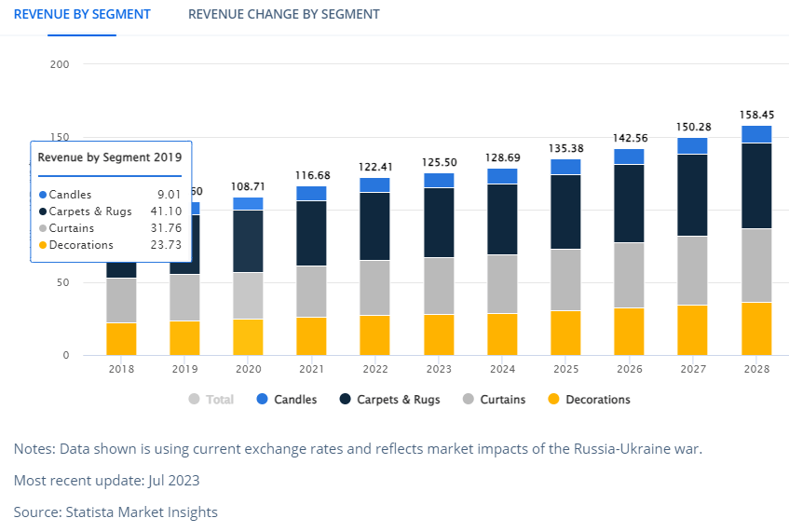The width and height of the screenshot is (789, 532).
Task: Click the Notes exchange rates text
Action: point(358,448)
